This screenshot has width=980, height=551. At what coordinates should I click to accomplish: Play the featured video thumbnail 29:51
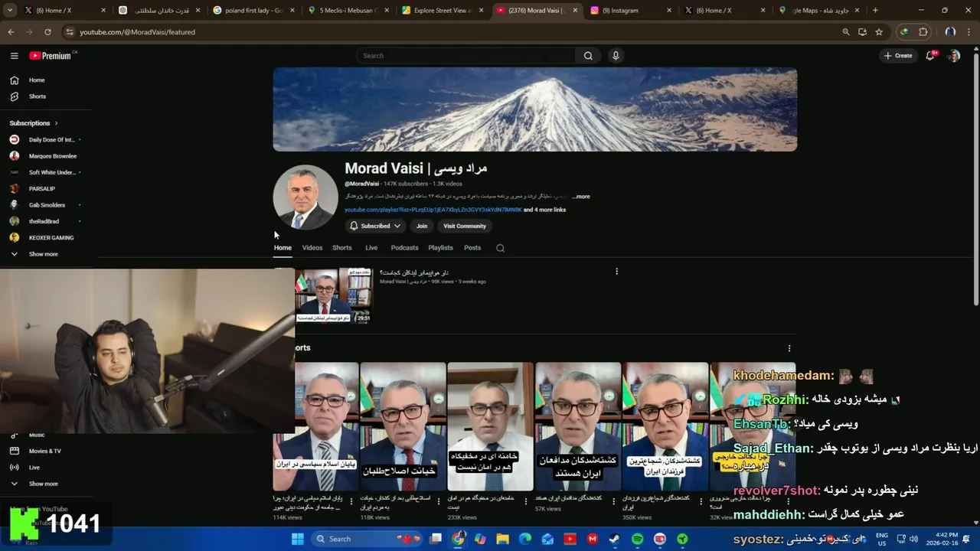click(x=334, y=295)
